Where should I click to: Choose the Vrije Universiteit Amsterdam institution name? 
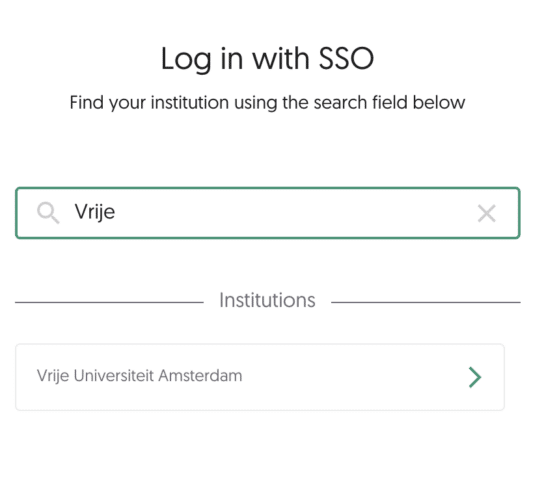[x=139, y=376]
